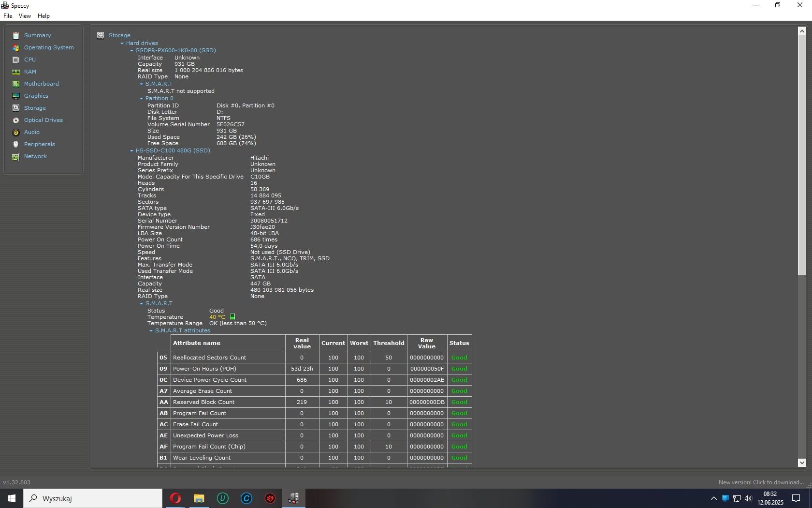Click the Network icon in sidebar

[x=16, y=156]
